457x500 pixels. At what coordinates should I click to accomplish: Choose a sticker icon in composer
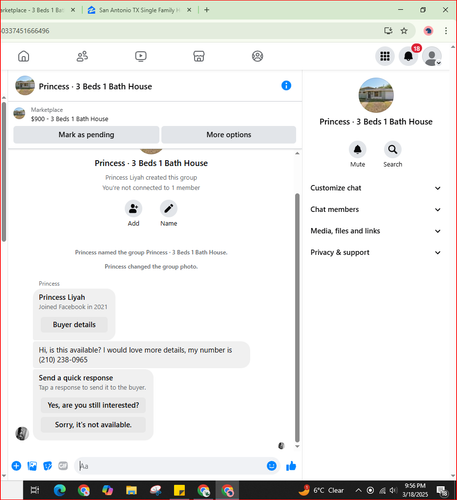coord(48,466)
